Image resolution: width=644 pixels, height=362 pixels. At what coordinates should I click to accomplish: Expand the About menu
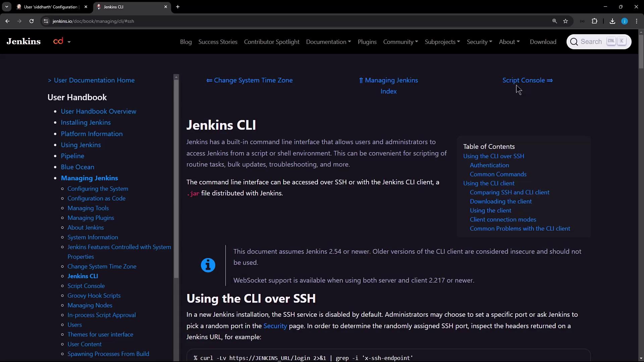pyautogui.click(x=509, y=42)
